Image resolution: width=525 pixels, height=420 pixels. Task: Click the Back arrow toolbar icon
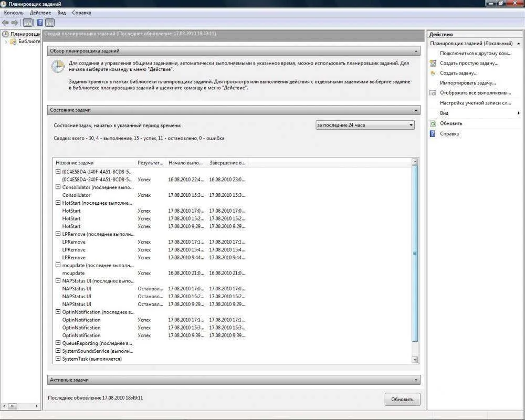(5, 23)
